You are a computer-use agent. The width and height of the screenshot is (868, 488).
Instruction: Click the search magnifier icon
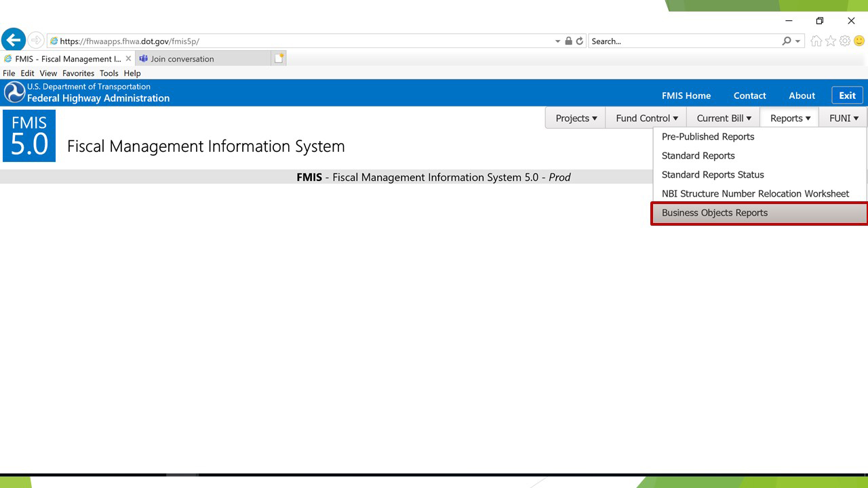(x=787, y=41)
